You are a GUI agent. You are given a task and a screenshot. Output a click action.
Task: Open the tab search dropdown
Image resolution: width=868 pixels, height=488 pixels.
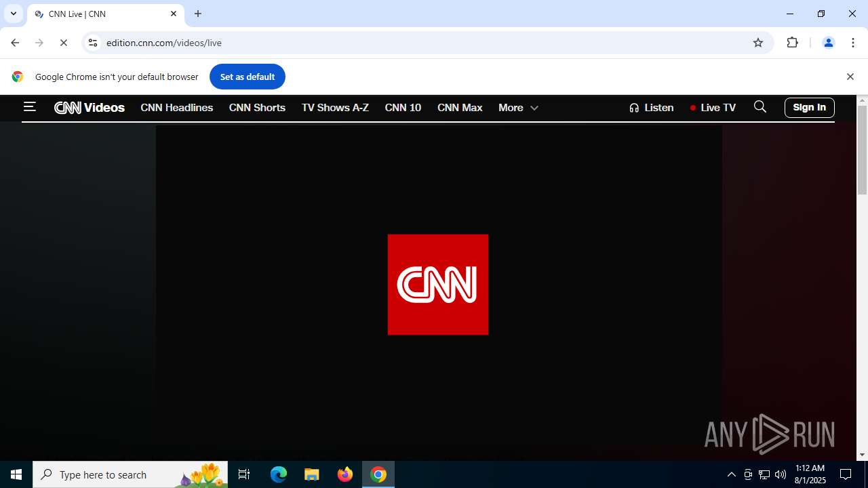[x=14, y=14]
